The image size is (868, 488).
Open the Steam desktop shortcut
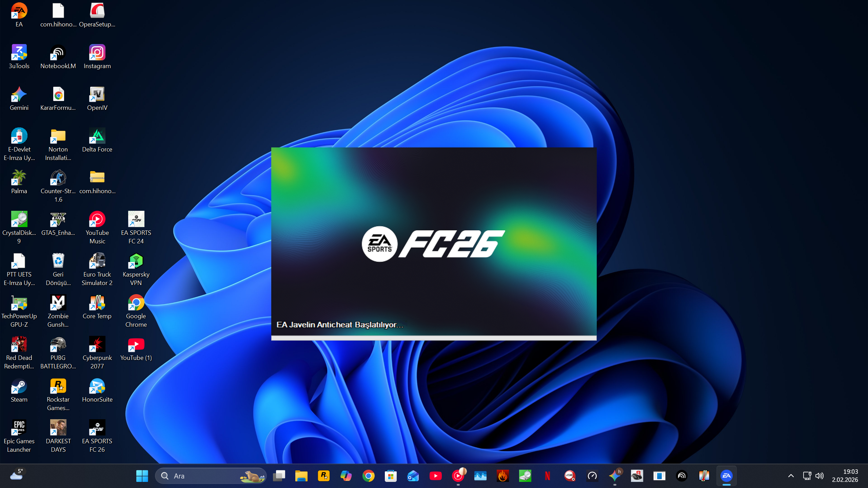pos(19,386)
